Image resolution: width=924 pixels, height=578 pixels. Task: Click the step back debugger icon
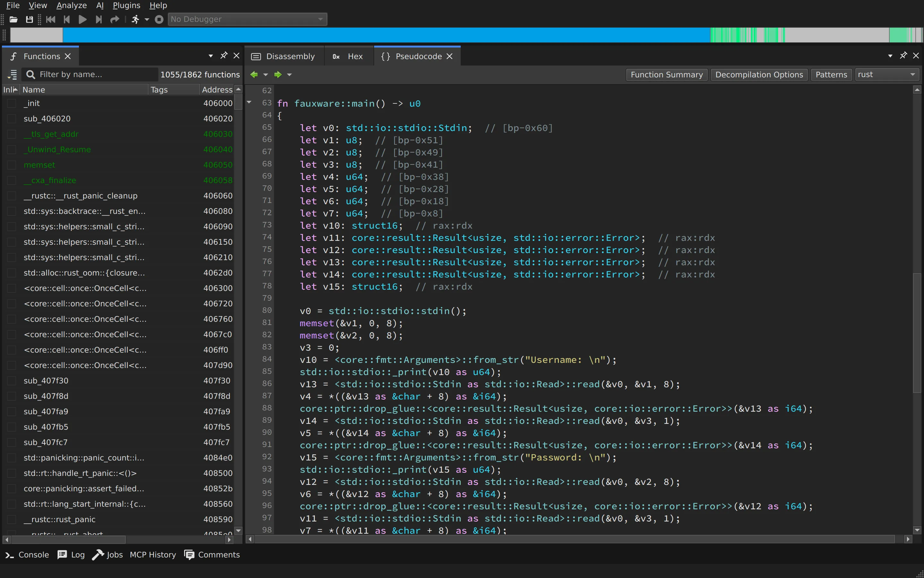click(67, 19)
